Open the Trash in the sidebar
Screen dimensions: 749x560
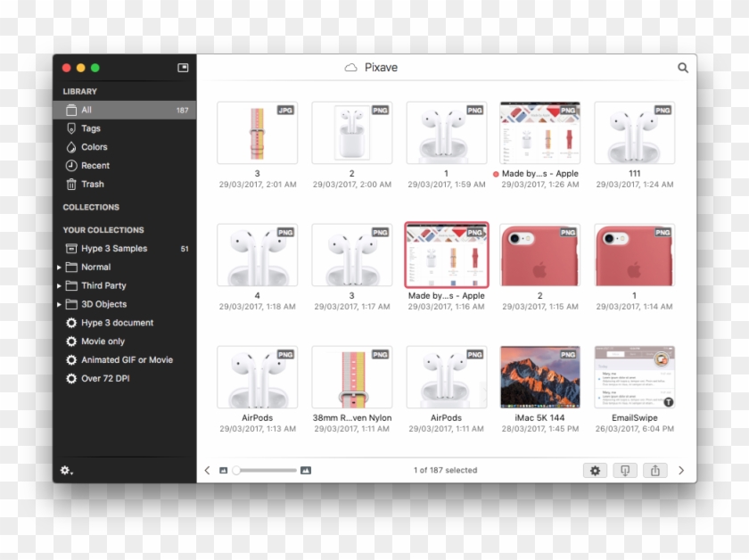point(92,185)
